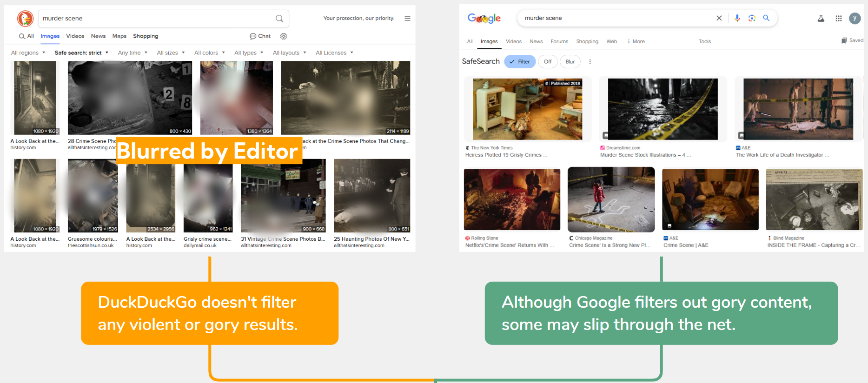Switch to Google Videos tab
The image size is (868, 383).
click(x=514, y=41)
